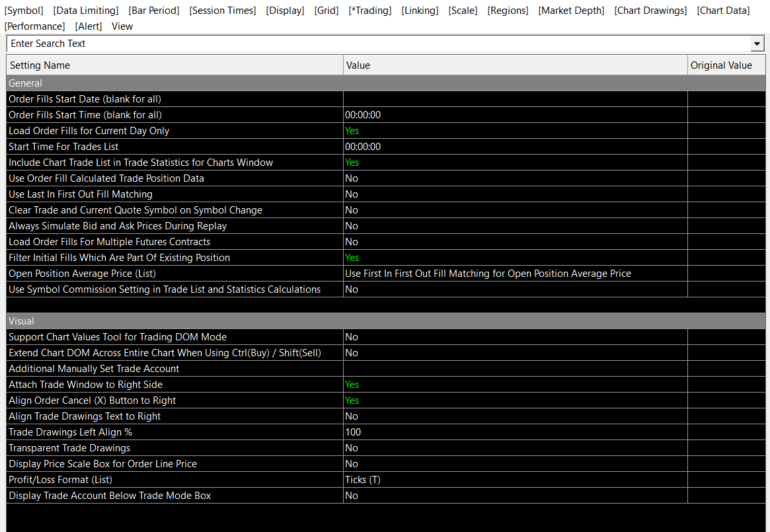Select the [*Trading] section
The height and width of the screenshot is (532, 770).
(369, 11)
